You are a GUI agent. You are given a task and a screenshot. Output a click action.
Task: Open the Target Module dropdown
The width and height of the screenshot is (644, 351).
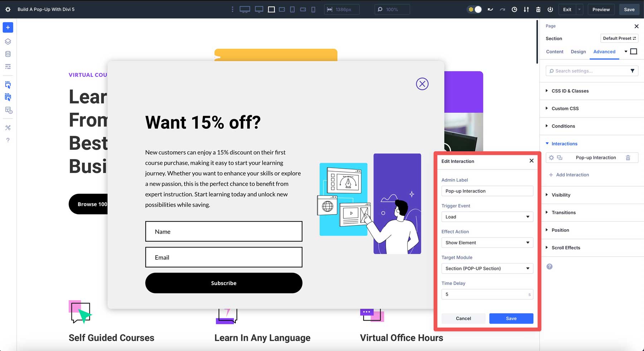487,268
